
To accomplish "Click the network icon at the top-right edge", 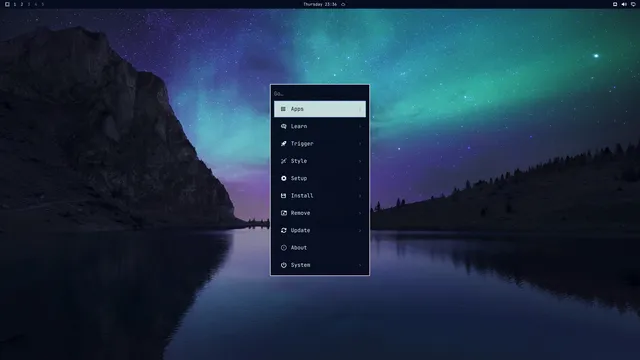I will click(633, 4).
